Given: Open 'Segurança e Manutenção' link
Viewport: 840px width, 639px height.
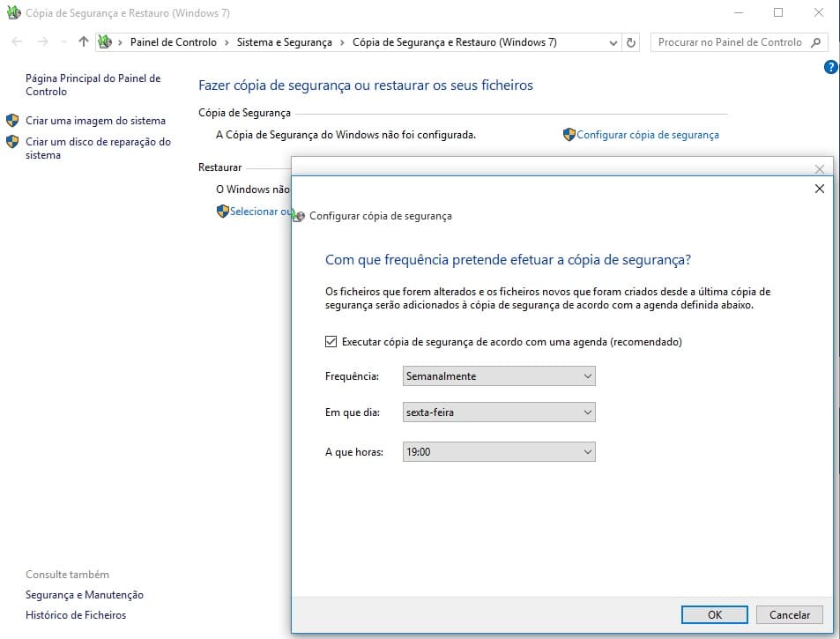Looking at the screenshot, I should (x=85, y=595).
